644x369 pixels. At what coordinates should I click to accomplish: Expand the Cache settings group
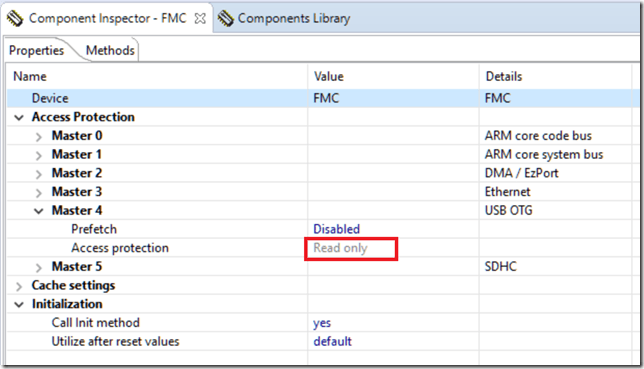tap(19, 286)
